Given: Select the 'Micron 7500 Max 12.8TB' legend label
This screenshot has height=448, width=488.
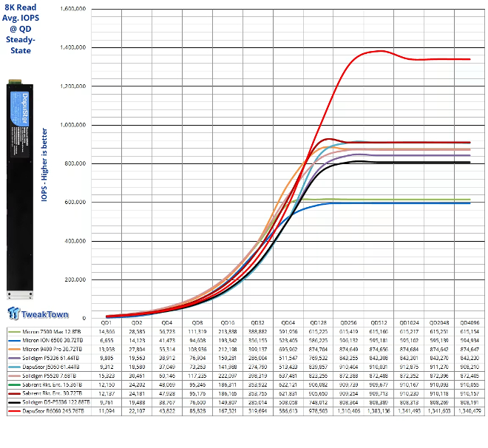Looking at the screenshot, I should click(x=51, y=332).
